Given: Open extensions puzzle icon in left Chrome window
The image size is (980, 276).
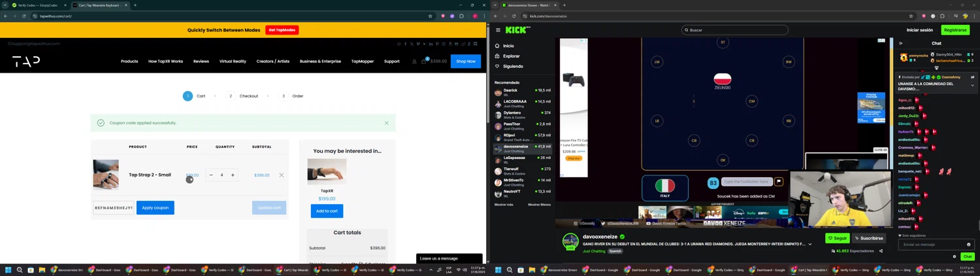Looking at the screenshot, I should (x=461, y=16).
